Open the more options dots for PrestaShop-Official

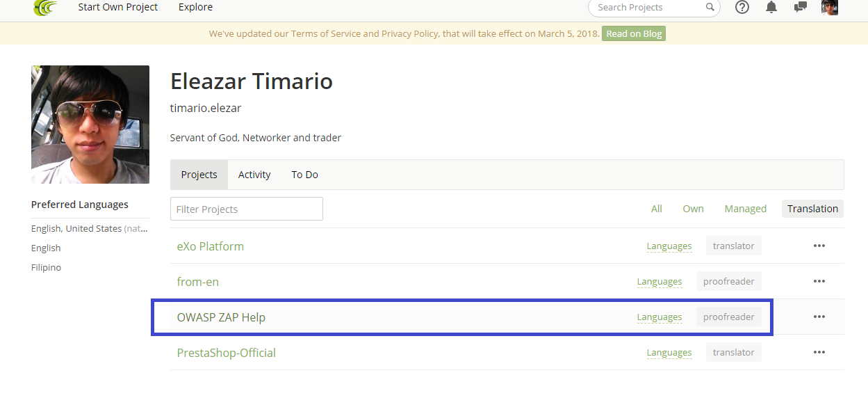pos(819,352)
